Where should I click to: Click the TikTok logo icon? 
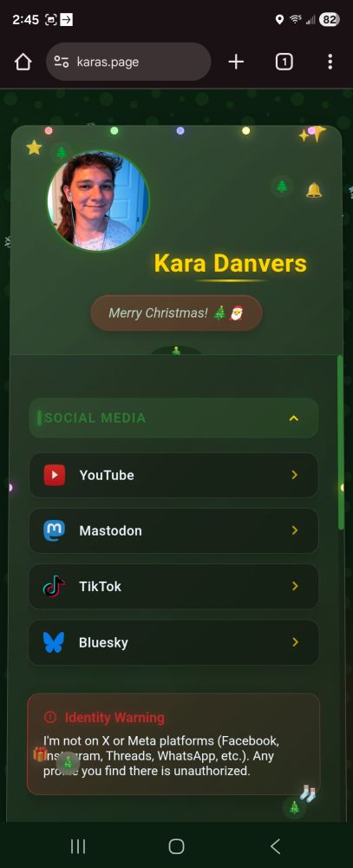(54, 586)
